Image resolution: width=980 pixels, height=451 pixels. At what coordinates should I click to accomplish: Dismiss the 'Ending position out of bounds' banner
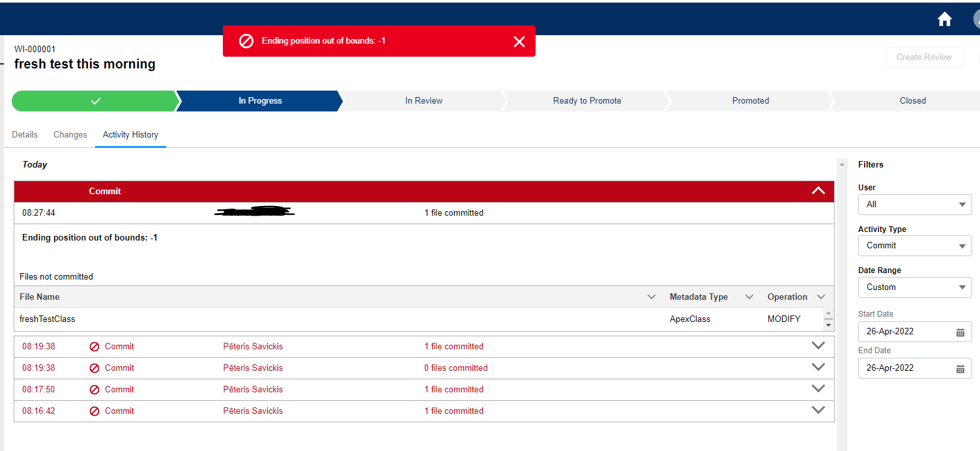(519, 41)
